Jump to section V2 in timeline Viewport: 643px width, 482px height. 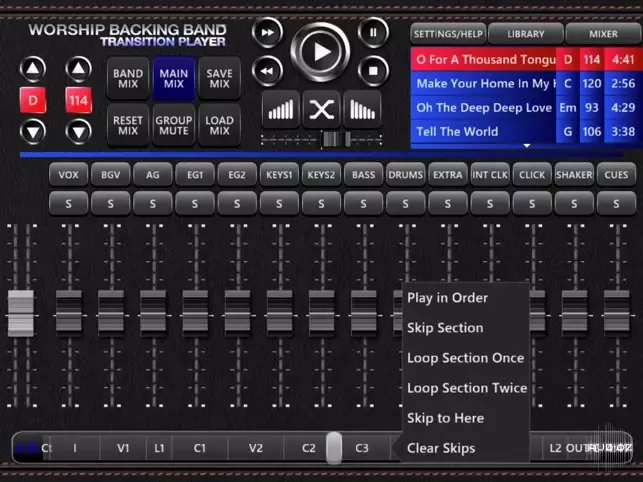point(255,448)
